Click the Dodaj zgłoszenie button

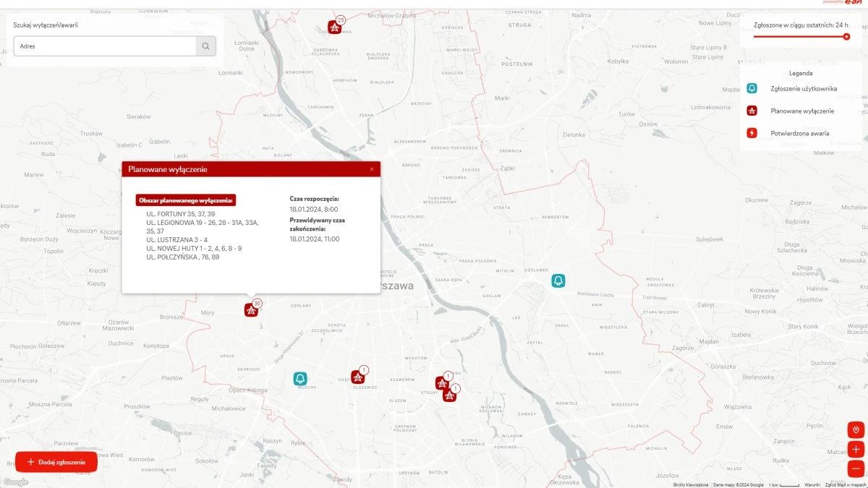[56, 461]
